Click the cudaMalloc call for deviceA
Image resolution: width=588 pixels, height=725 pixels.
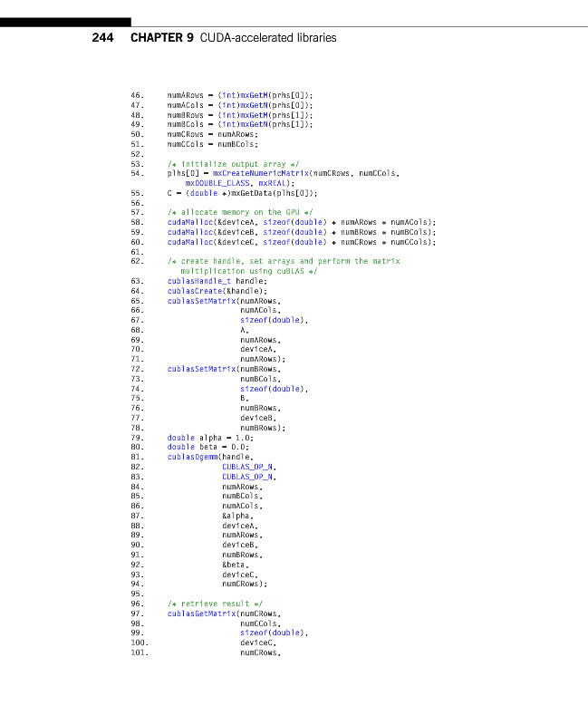(x=190, y=221)
